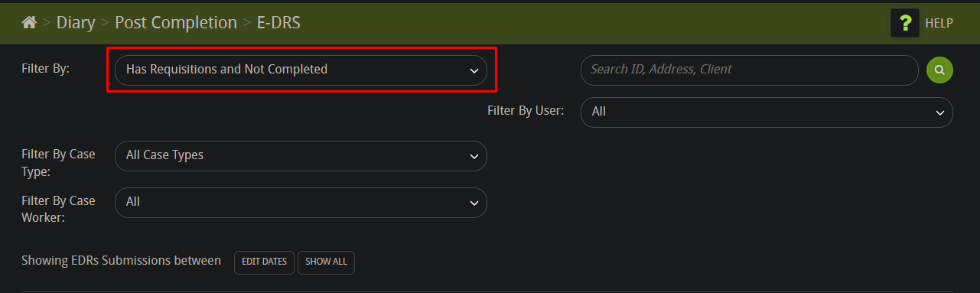Open the 'Has Requisitions and Not Completed' dropdown
This screenshot has width=980, height=293.
tap(301, 70)
